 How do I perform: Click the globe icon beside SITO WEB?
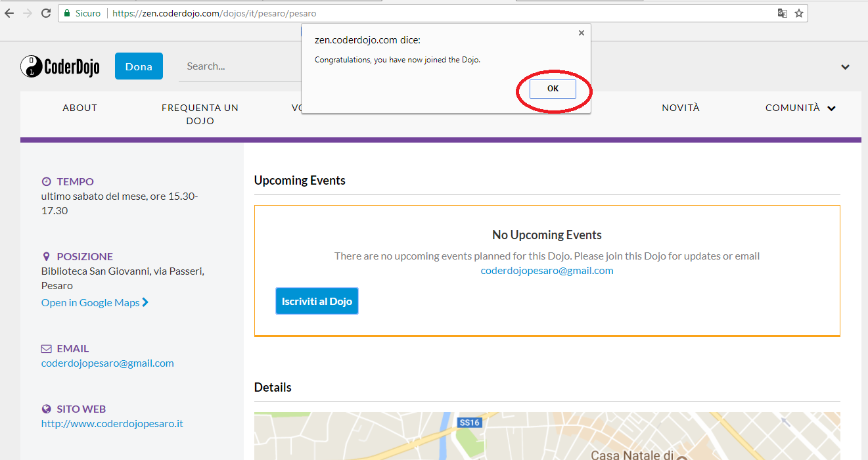pos(47,409)
